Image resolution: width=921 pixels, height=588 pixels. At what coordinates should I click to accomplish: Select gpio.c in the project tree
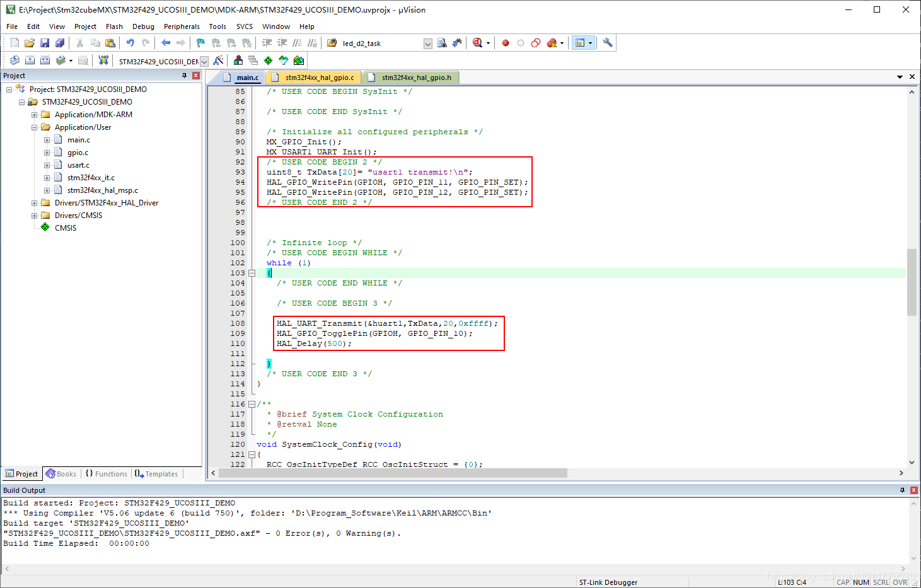78,153
